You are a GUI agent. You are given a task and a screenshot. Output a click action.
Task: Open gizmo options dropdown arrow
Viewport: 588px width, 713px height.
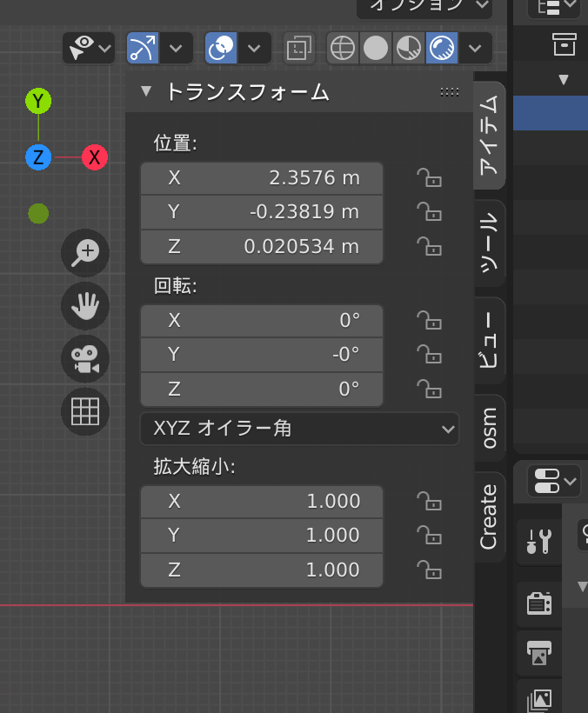[x=176, y=48]
